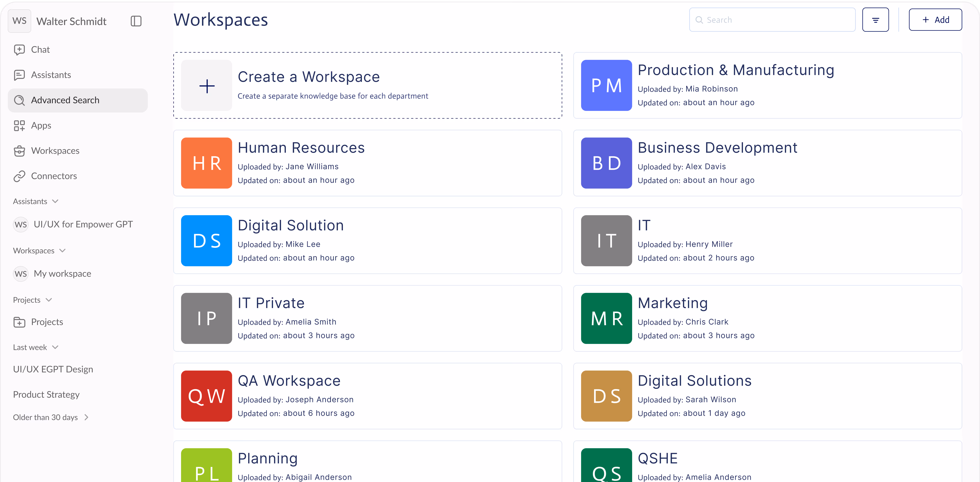Click the Connectors link icon
980x482 pixels.
click(19, 176)
